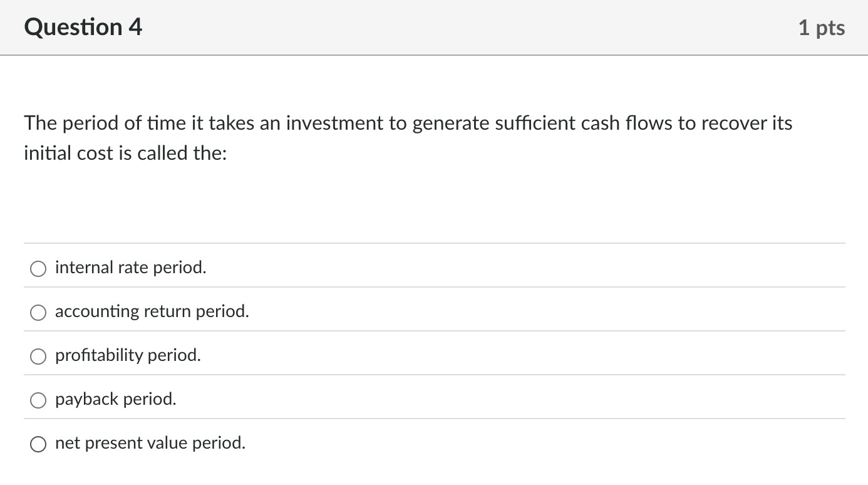Screen dimensions: 868x485
Task: Click the word 'generate' in the question prompt
Action: tap(450, 123)
